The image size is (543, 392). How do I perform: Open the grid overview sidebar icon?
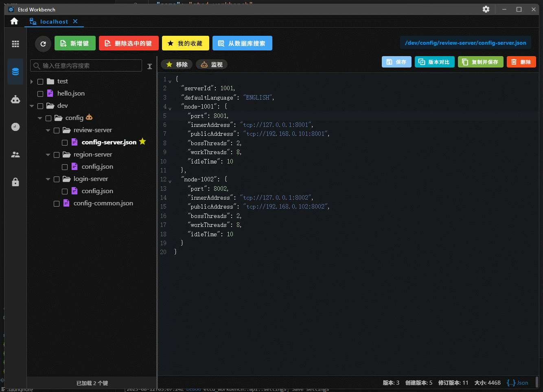pyautogui.click(x=15, y=44)
